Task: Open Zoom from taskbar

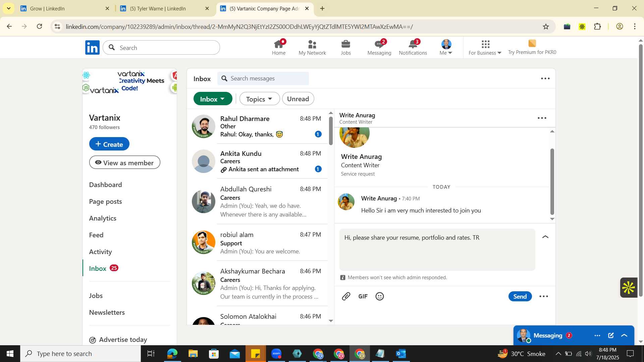Action: (x=276, y=354)
